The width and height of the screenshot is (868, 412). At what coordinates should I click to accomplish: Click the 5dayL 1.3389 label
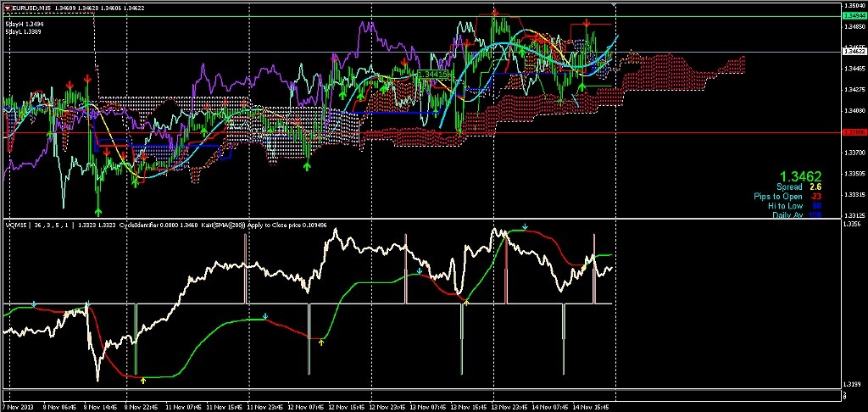[x=25, y=32]
